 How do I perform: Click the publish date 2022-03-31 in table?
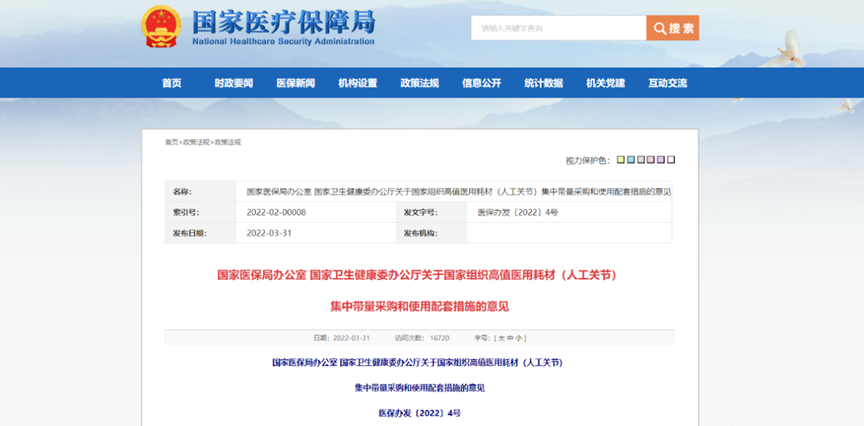pos(269,233)
